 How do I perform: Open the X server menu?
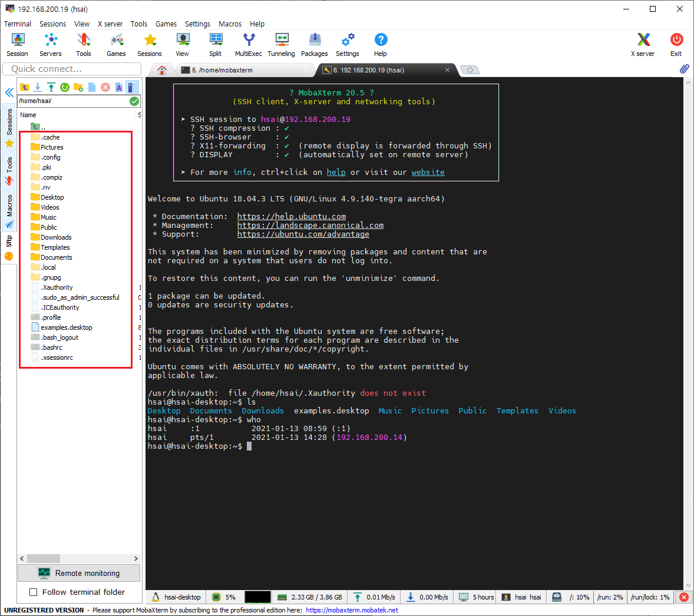click(110, 24)
